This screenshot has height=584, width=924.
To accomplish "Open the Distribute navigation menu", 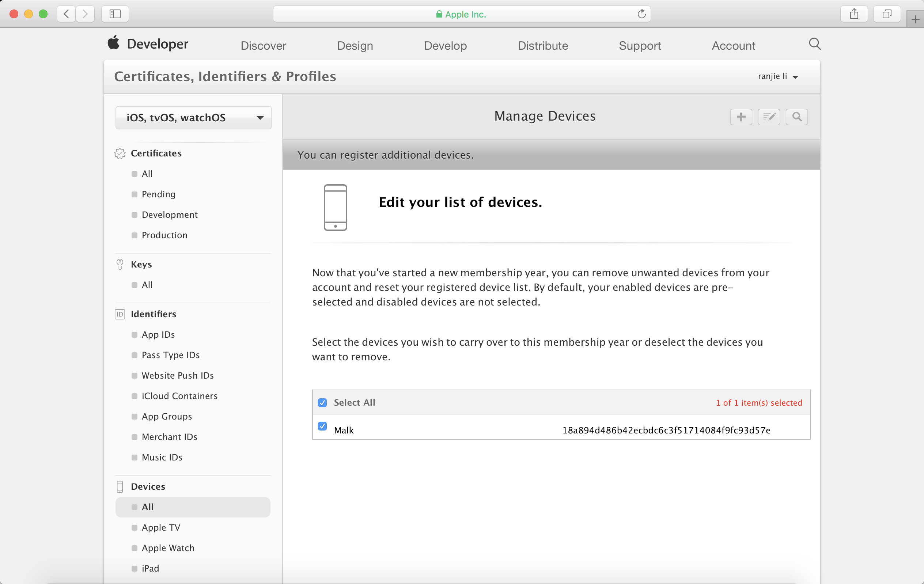I will [542, 46].
